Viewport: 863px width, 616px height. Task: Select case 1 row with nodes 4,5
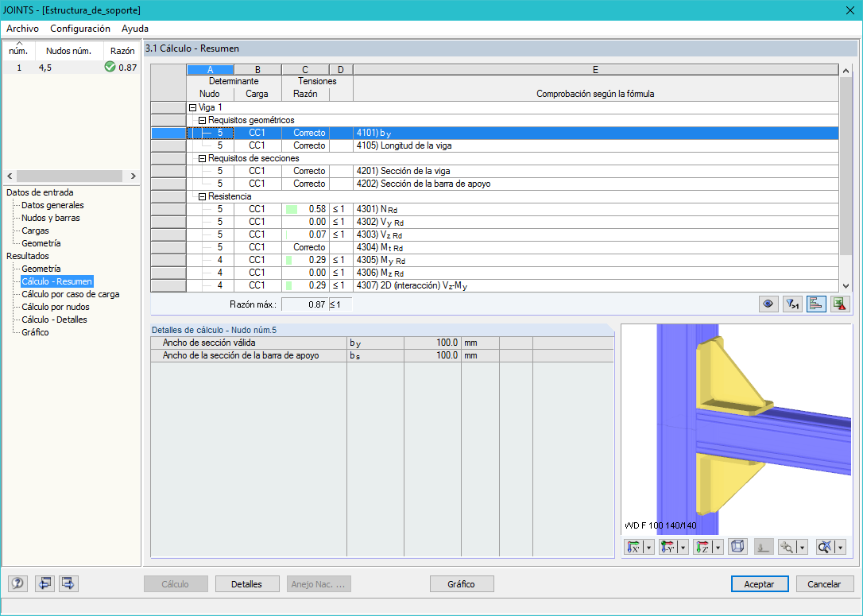point(71,68)
